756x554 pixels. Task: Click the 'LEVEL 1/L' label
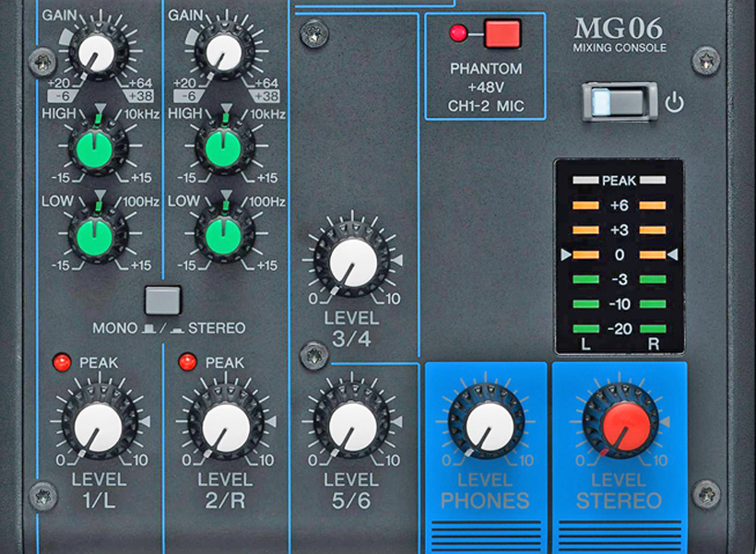pos(100,490)
